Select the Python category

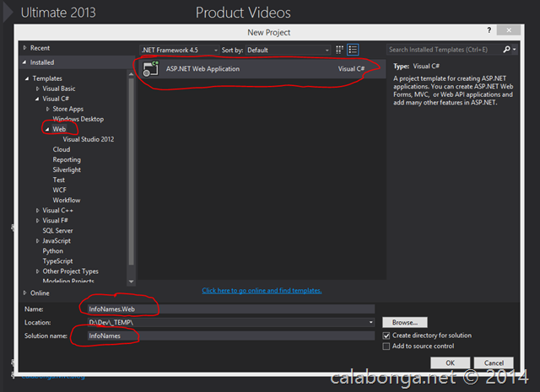pyautogui.click(x=52, y=251)
